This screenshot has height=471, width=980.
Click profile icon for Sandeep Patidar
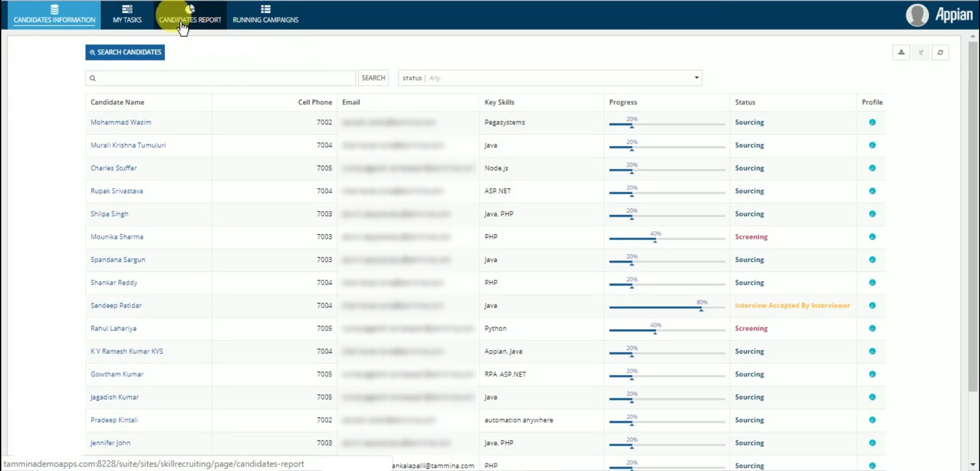872,305
